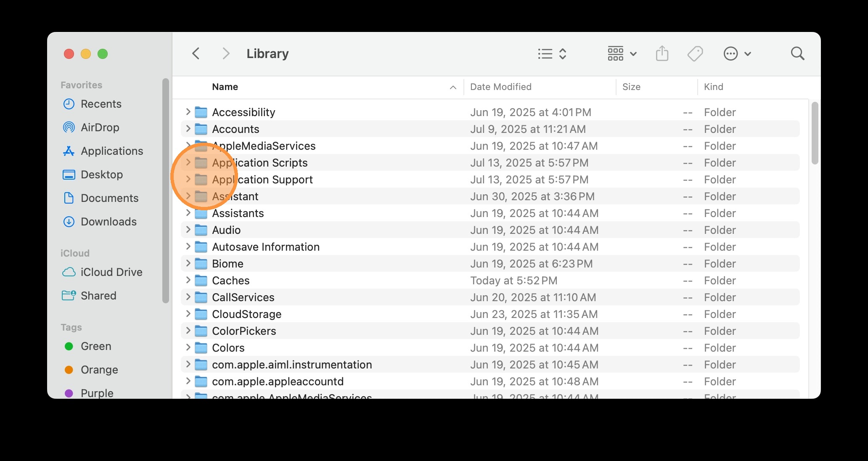The width and height of the screenshot is (868, 461).
Task: Filter by the Orange tag
Action: (91, 370)
